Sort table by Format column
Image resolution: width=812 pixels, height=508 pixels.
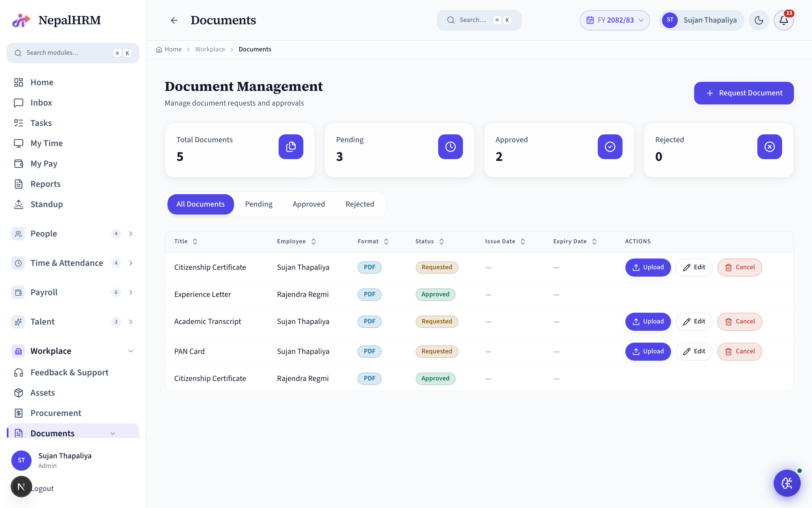(373, 241)
